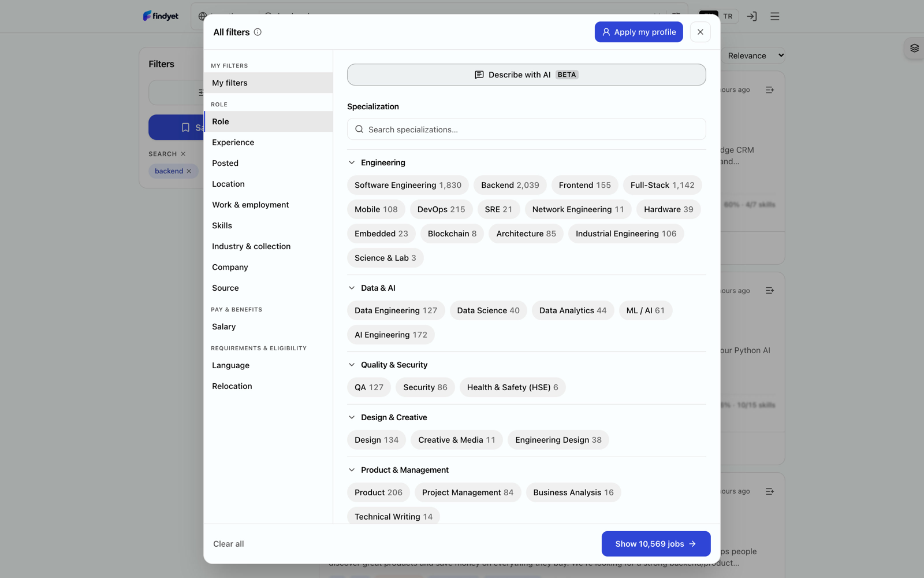Open the sign-in arrow icon in header

751,16
